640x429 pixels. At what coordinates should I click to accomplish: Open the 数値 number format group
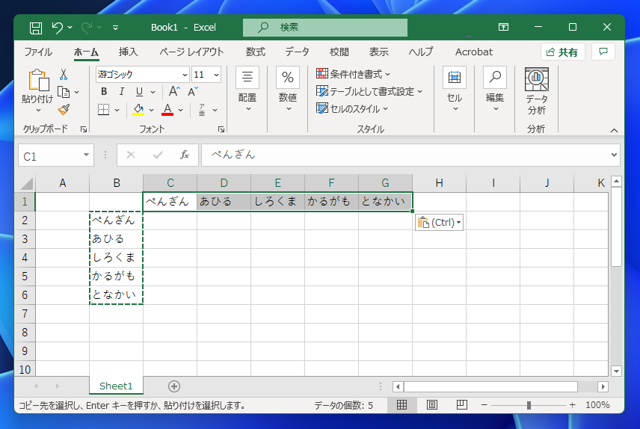point(288,90)
